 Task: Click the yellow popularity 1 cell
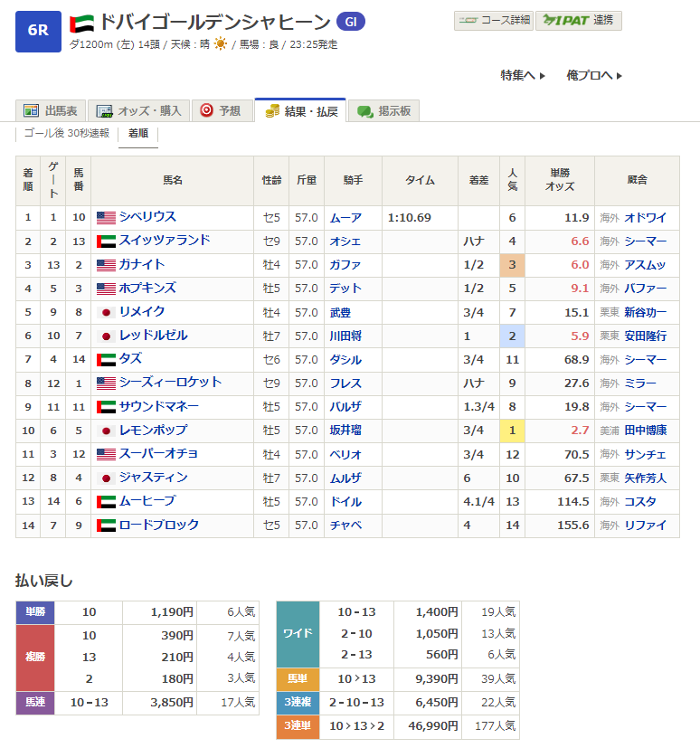(x=512, y=431)
